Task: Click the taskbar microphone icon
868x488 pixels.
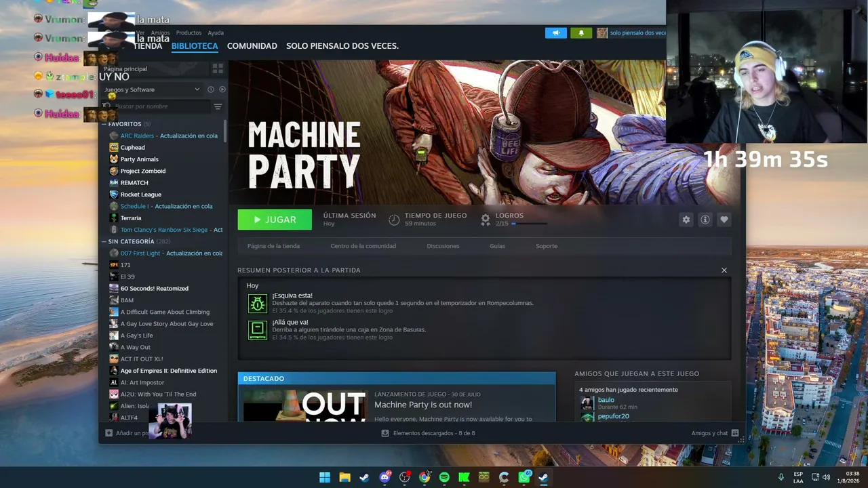Action: [x=781, y=477]
